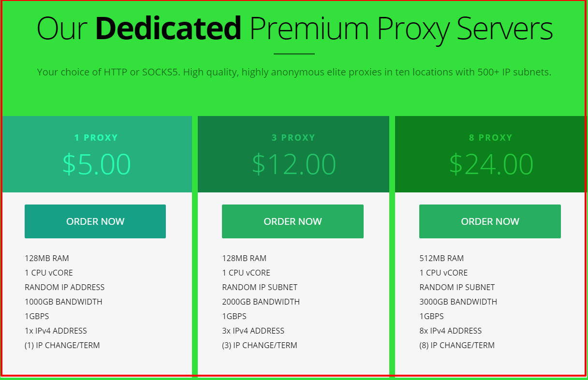Click the ORDER NOW button for 8 Proxy plan

point(490,221)
